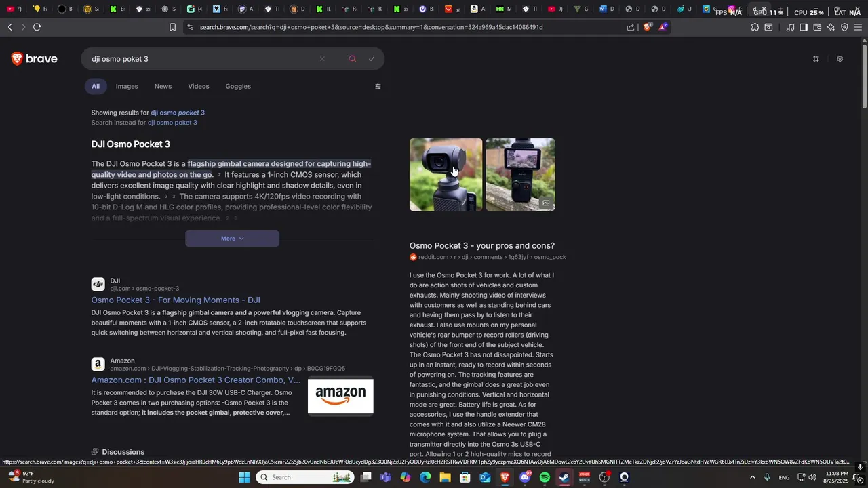
Task: Open the image gallery icon on thumbnail
Action: (x=546, y=203)
